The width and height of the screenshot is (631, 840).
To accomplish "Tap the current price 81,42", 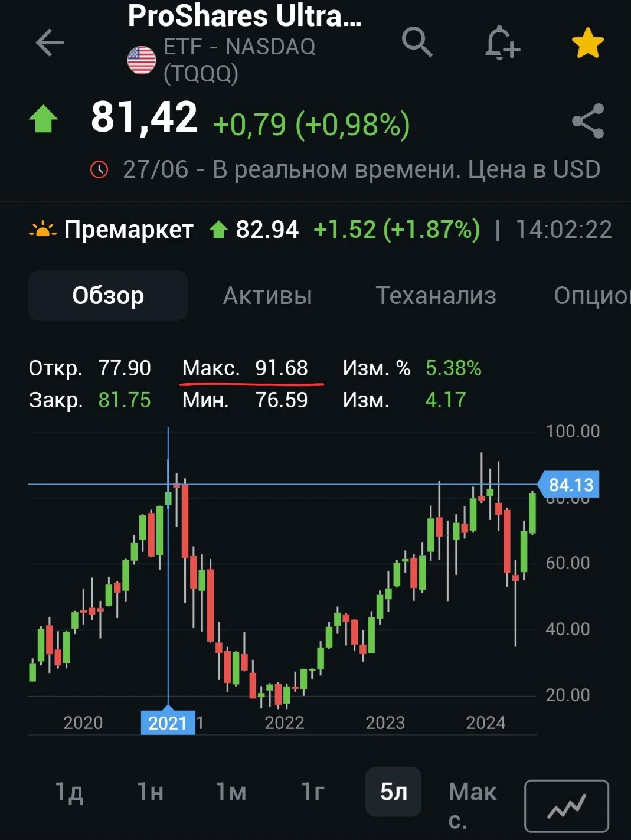I will [x=144, y=117].
